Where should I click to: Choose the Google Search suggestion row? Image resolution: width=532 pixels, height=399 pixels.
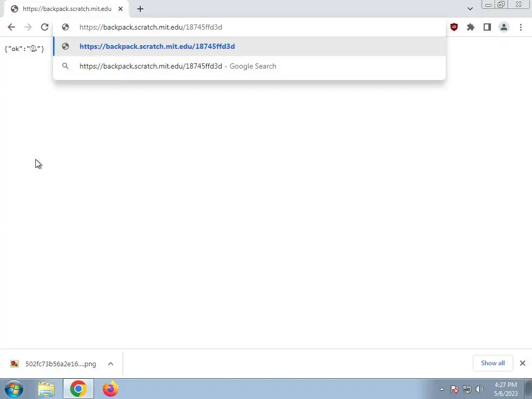pos(249,66)
